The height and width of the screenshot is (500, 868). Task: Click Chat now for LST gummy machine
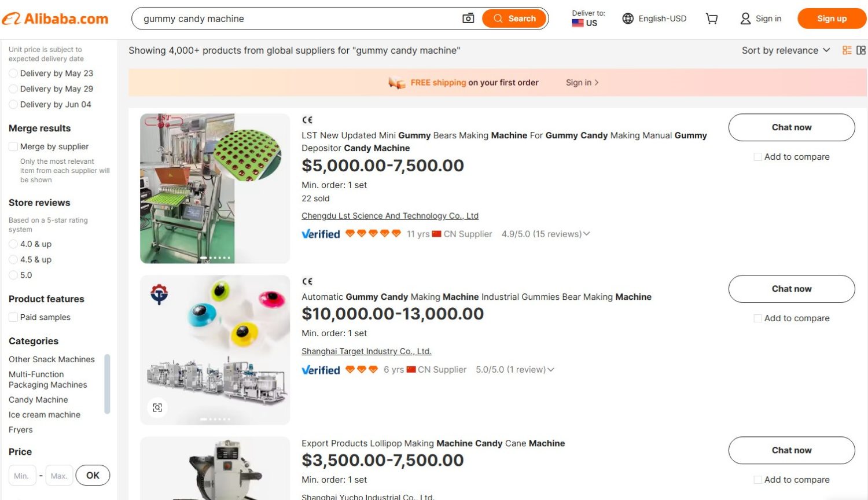(x=791, y=127)
